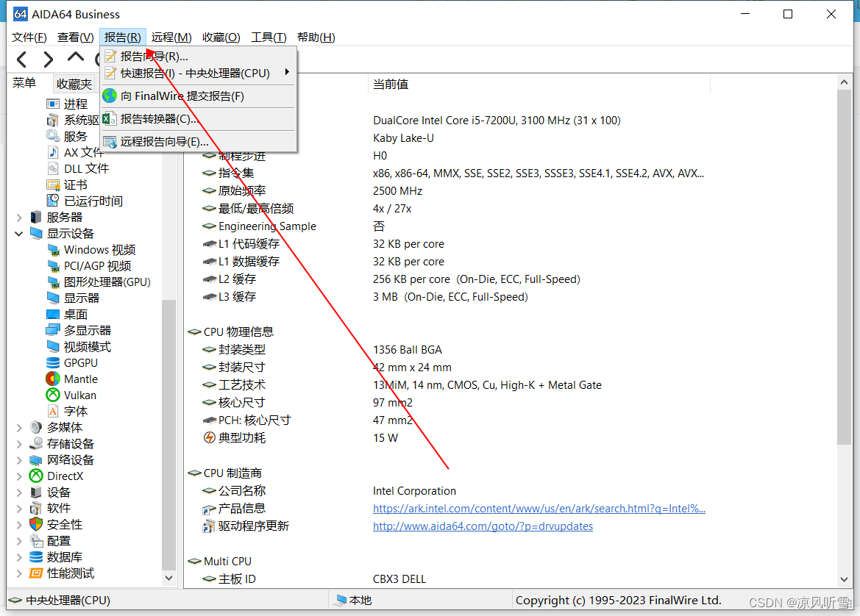The width and height of the screenshot is (860, 616).
Task: Select the Mantle icon
Action: point(53,379)
